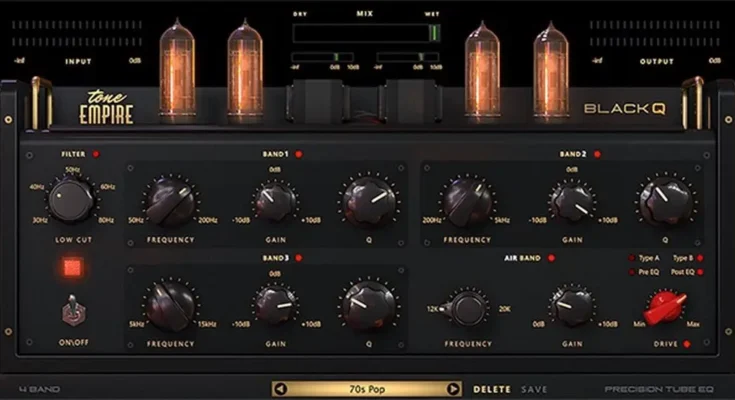Screen dimensions: 735x400
Task: Toggle the Band 1 enable LED
Action: [x=299, y=155]
